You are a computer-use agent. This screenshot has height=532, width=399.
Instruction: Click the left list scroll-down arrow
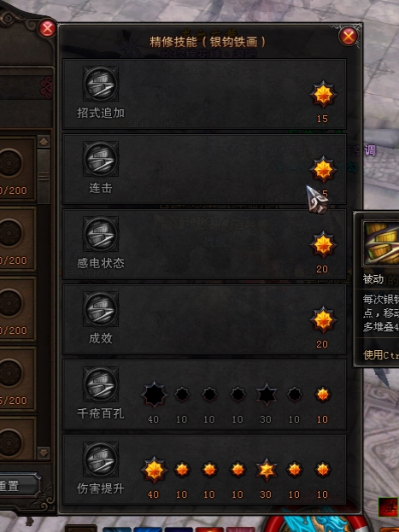pyautogui.click(x=44, y=453)
